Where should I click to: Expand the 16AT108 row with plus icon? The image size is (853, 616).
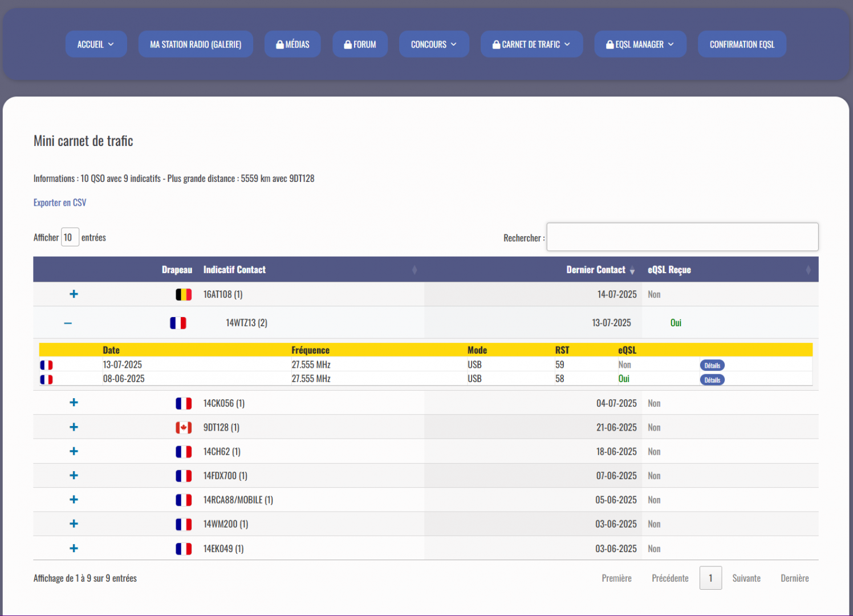click(74, 294)
